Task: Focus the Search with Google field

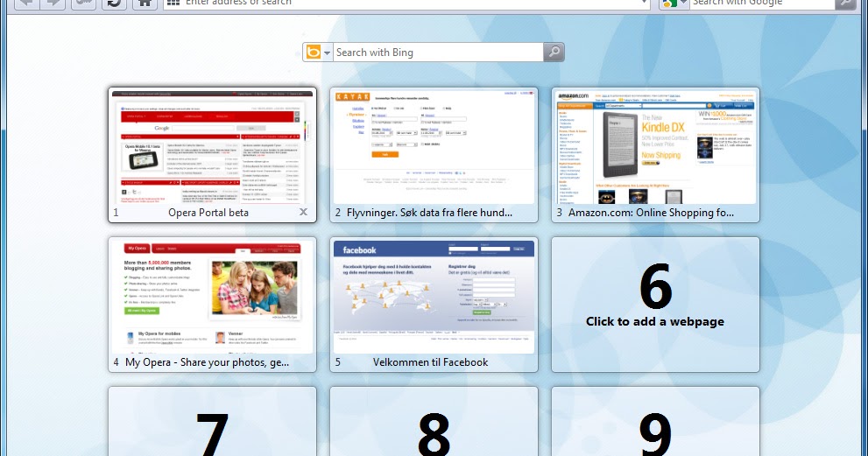Action: (762, 4)
